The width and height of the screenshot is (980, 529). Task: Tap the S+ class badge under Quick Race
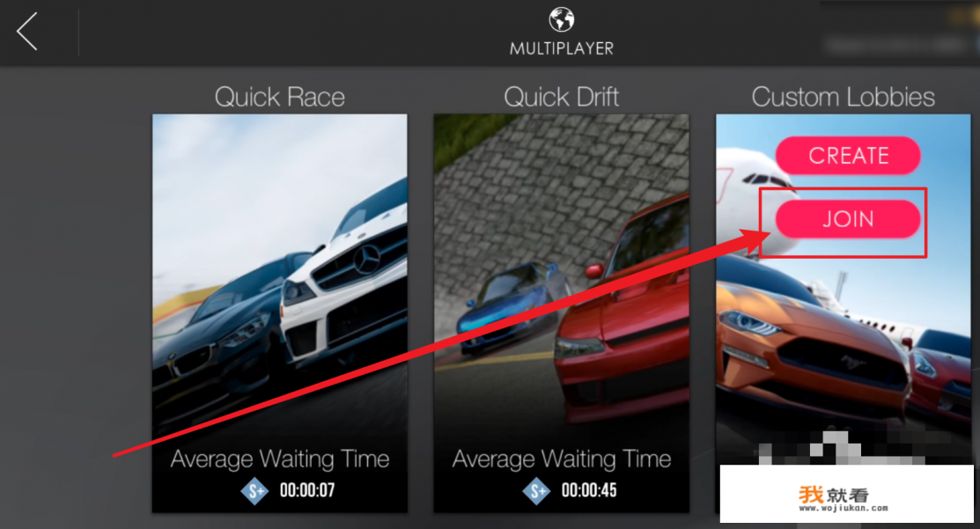[255, 491]
